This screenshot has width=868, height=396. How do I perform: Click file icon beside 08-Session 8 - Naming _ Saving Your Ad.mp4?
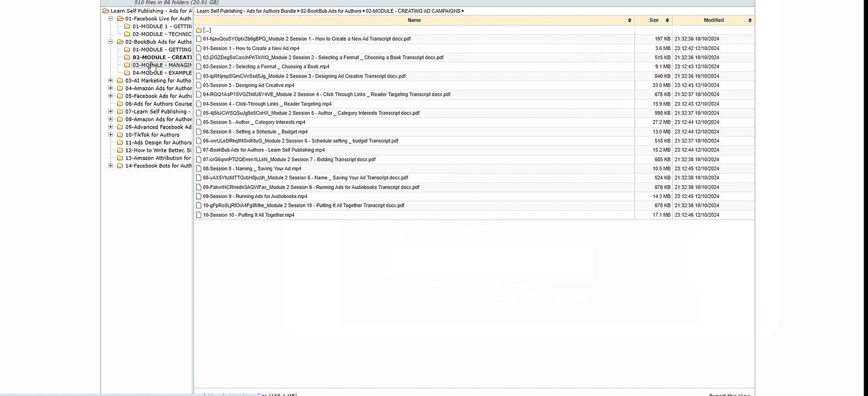199,169
